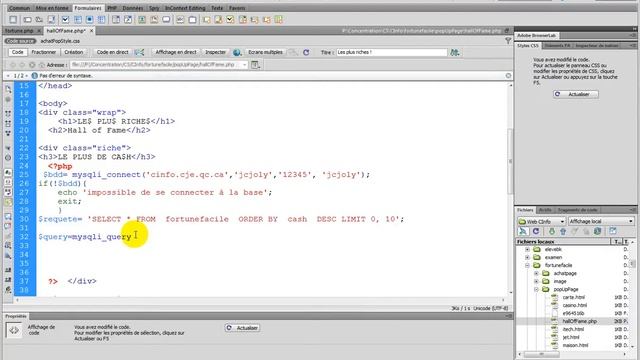Click the green Get files arrow in Files panel

pyautogui.click(x=551, y=231)
